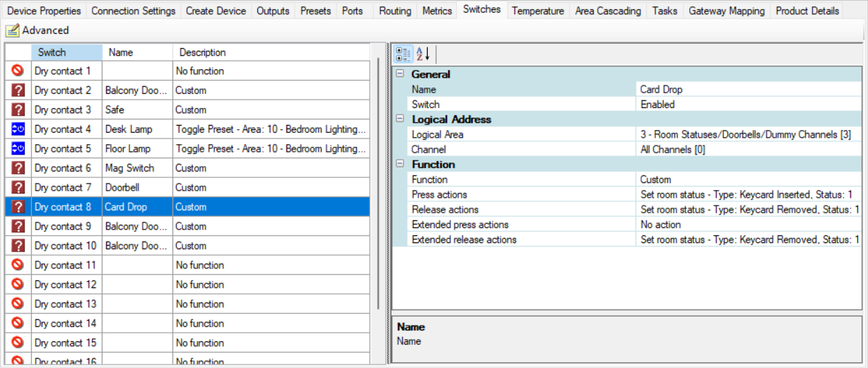The width and height of the screenshot is (868, 368).
Task: Click the question mark icon for Dry contact 2
Action: [18, 90]
